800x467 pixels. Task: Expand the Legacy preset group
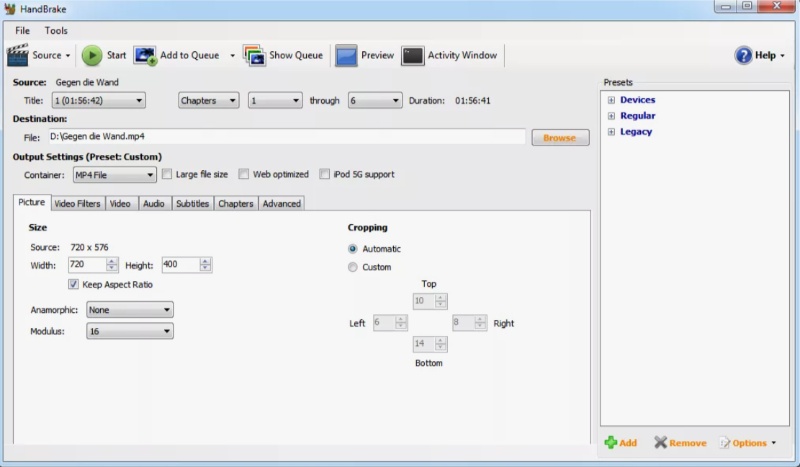611,132
